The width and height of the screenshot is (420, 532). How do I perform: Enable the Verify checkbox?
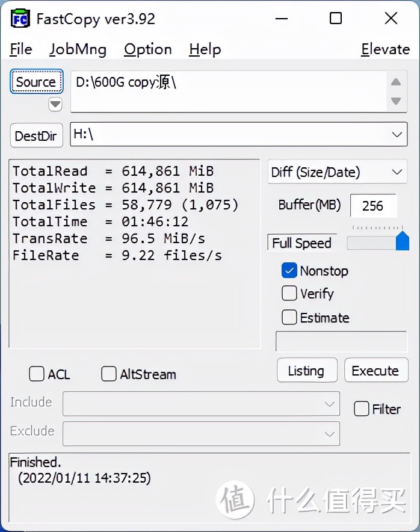pyautogui.click(x=289, y=293)
